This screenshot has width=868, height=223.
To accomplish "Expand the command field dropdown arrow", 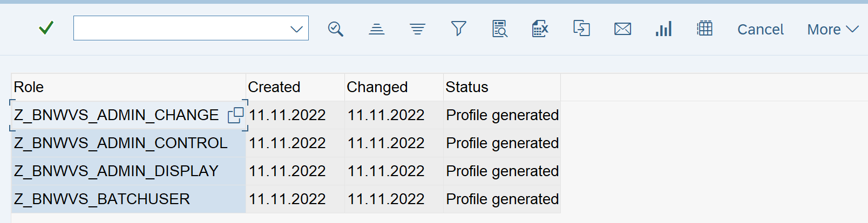I will pos(296,29).
